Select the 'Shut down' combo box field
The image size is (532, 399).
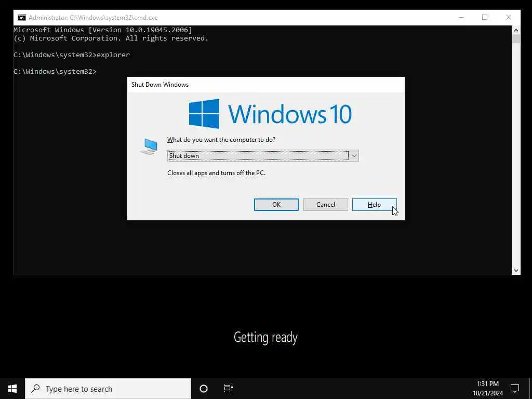click(x=262, y=156)
